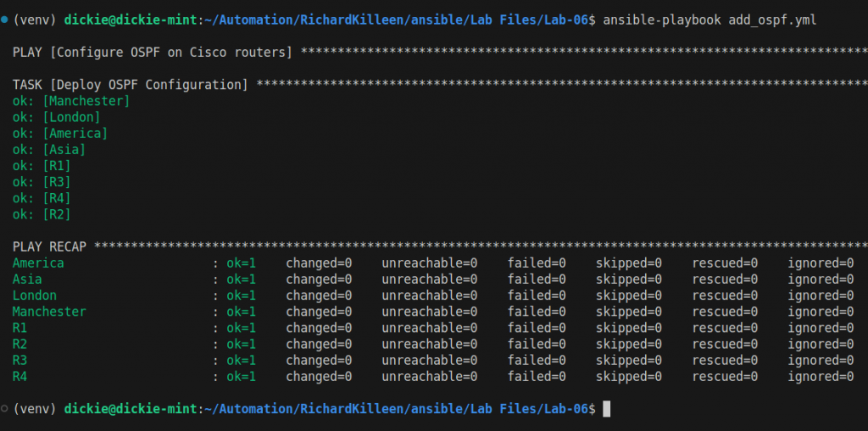Click the 'PLAY [Configure OSPF on Cisco routers]' line

[153, 52]
